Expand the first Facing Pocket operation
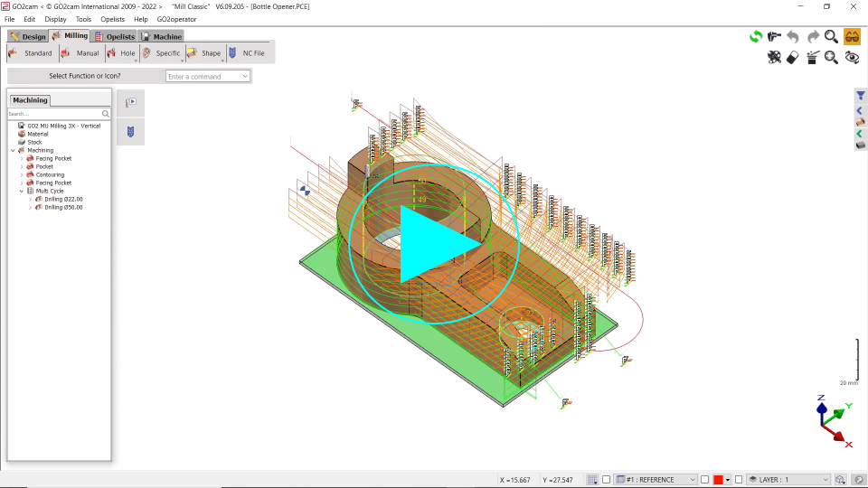This screenshot has width=868, height=488. [22, 159]
